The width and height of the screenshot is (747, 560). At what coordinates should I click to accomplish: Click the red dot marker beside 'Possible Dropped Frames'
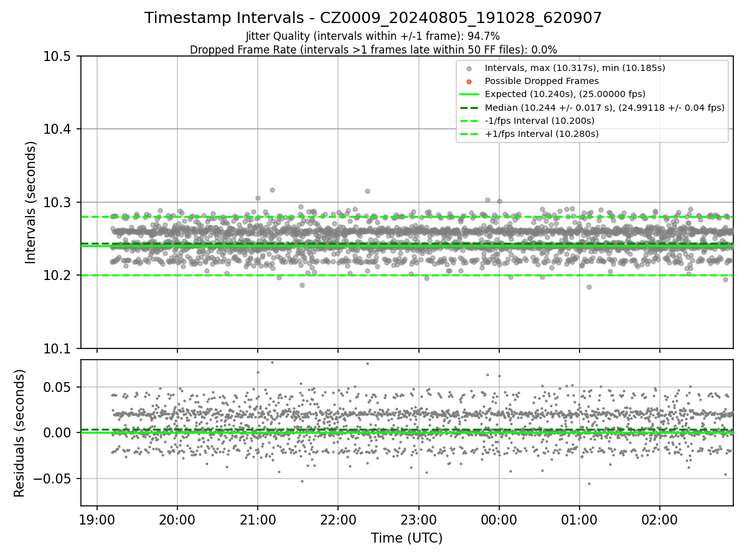click(469, 82)
